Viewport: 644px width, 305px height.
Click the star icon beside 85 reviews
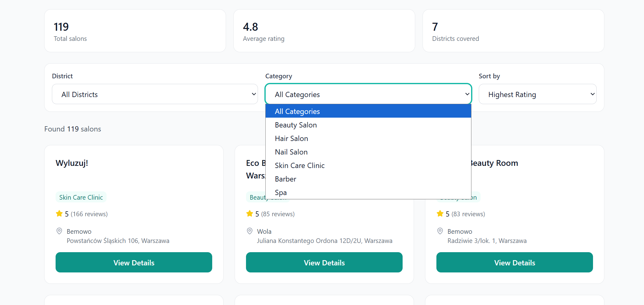(x=250, y=213)
